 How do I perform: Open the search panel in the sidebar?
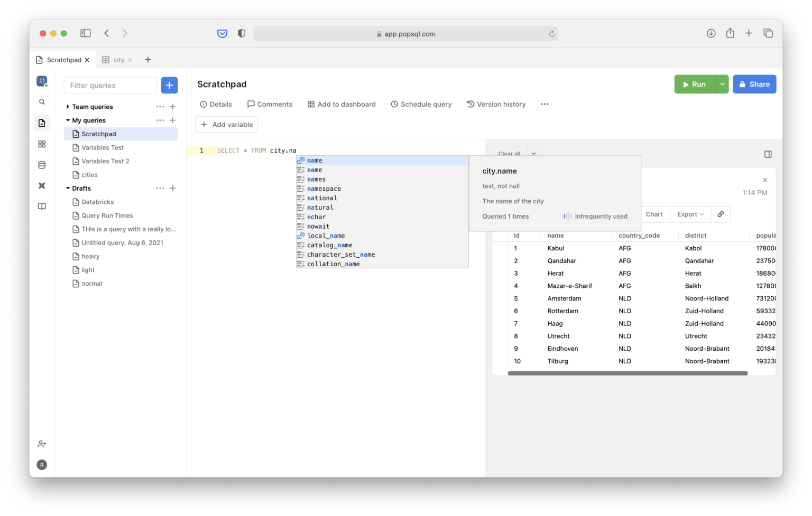coord(42,101)
